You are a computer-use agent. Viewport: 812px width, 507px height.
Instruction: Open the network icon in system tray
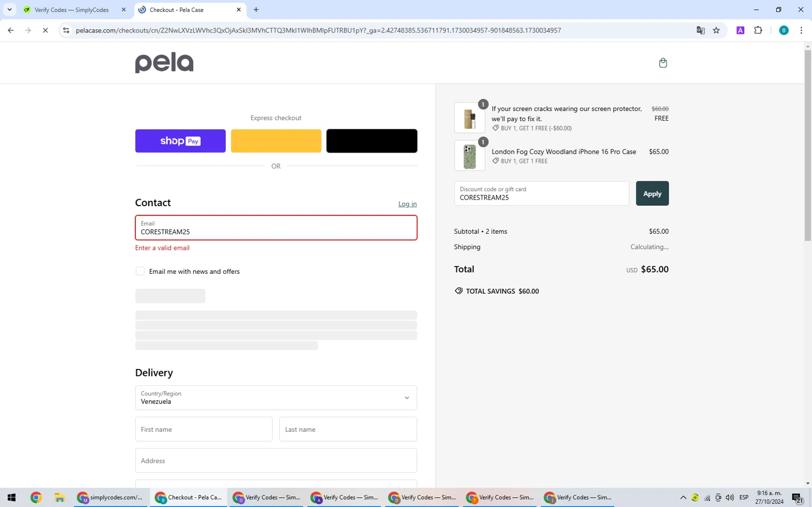coord(707,497)
